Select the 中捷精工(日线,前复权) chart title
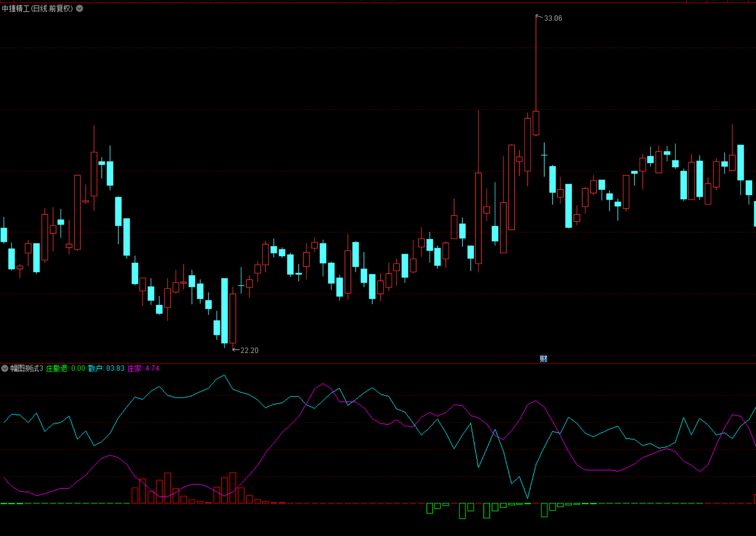The image size is (756, 536). (37, 8)
